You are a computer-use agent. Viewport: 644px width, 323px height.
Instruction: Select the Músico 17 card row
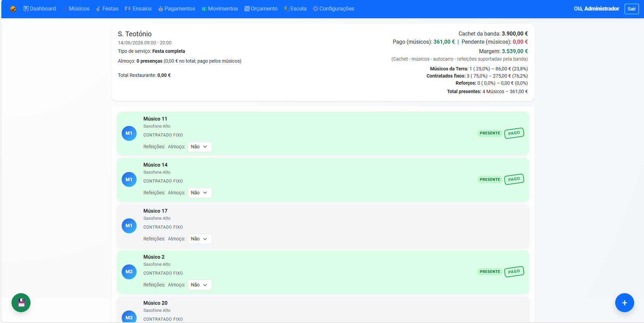[x=323, y=225]
